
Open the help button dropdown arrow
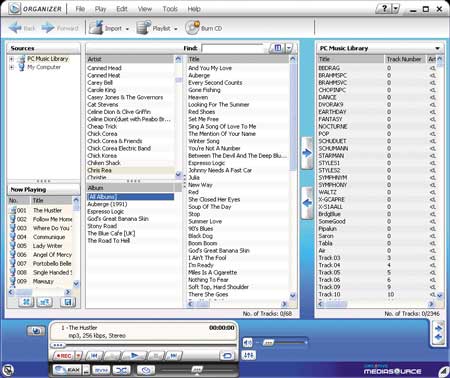pos(395,9)
